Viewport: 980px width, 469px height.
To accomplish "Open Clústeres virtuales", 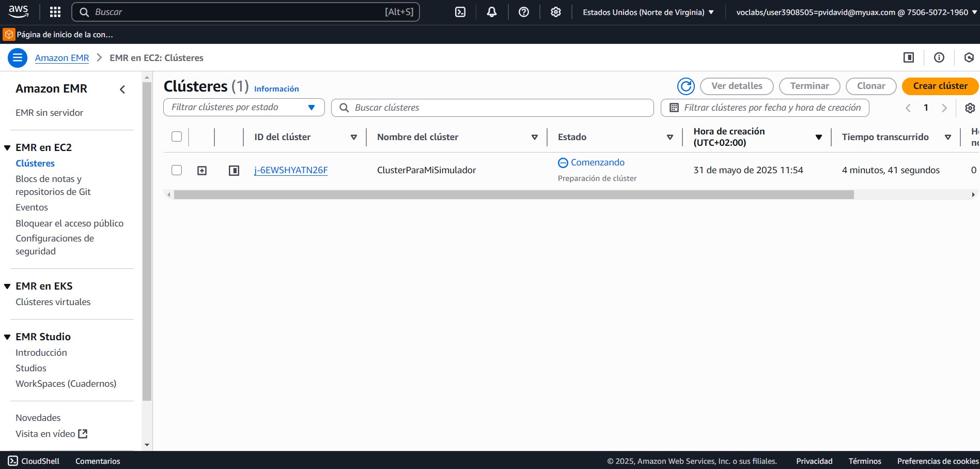I will (53, 302).
